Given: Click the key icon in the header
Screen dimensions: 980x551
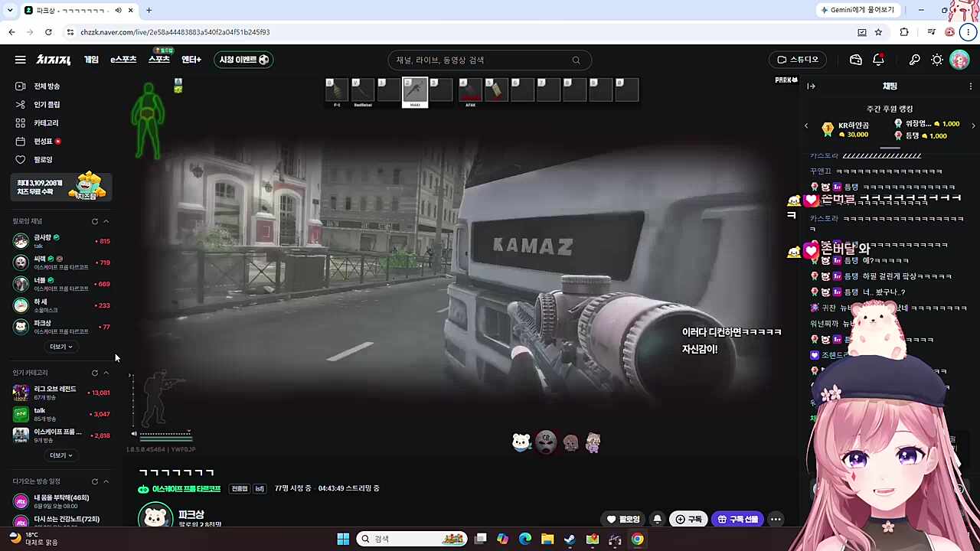Looking at the screenshot, I should coord(914,60).
